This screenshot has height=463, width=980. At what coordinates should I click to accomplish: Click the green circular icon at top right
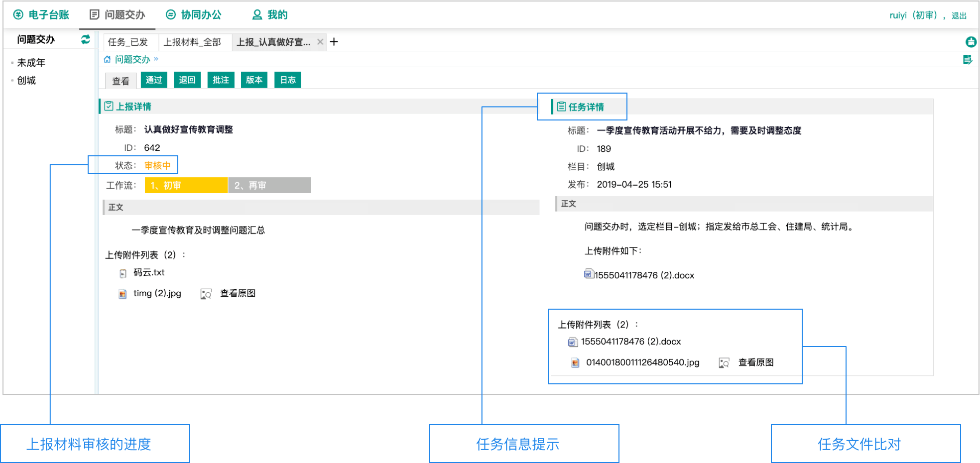pyautogui.click(x=971, y=42)
